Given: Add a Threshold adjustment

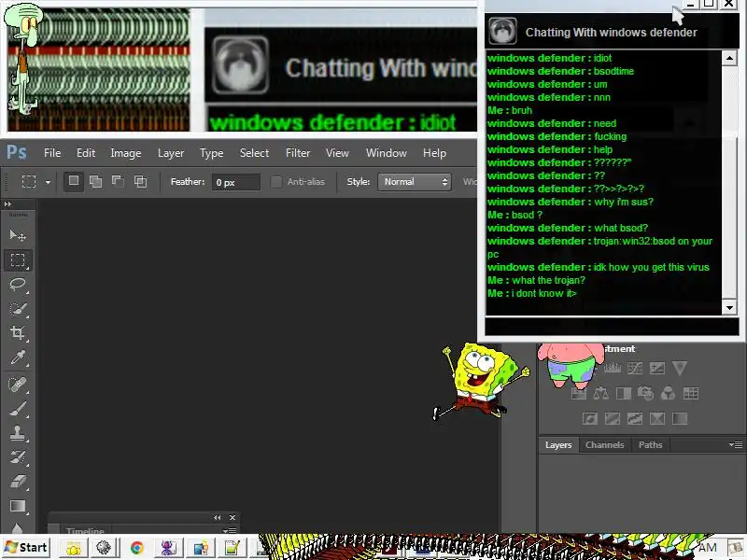Looking at the screenshot, I should (635, 418).
